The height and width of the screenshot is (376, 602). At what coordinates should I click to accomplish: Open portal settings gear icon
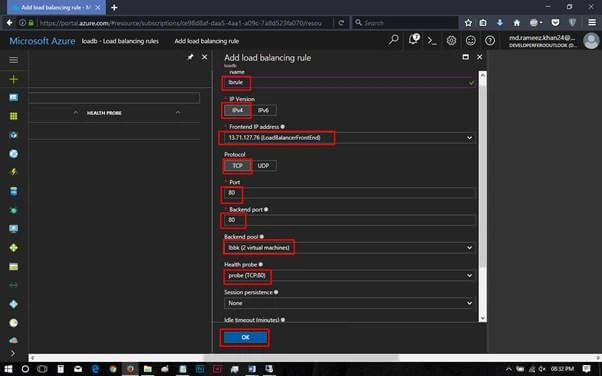coord(451,40)
